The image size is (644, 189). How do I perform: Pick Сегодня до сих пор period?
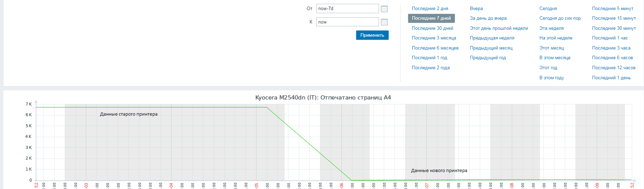560,18
